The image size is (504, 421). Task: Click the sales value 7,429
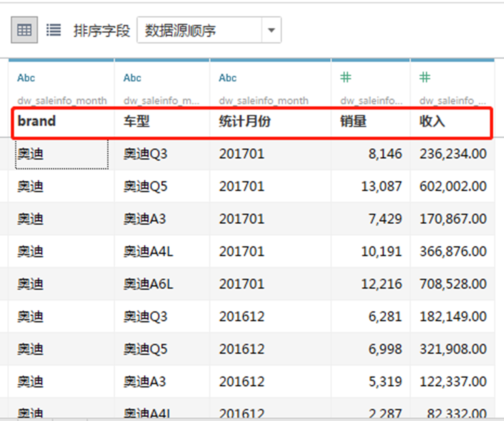coord(385,219)
